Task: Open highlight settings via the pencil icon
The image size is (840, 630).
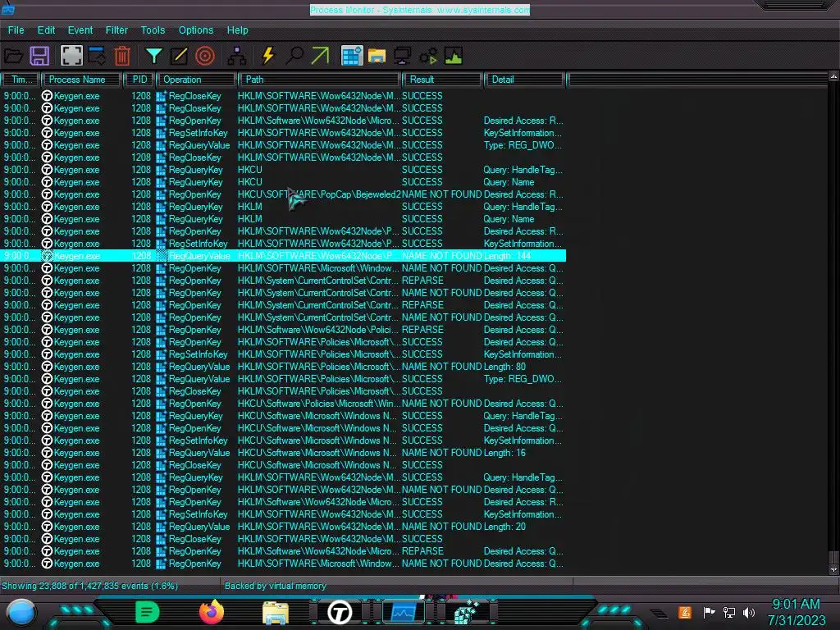Action: (x=179, y=56)
